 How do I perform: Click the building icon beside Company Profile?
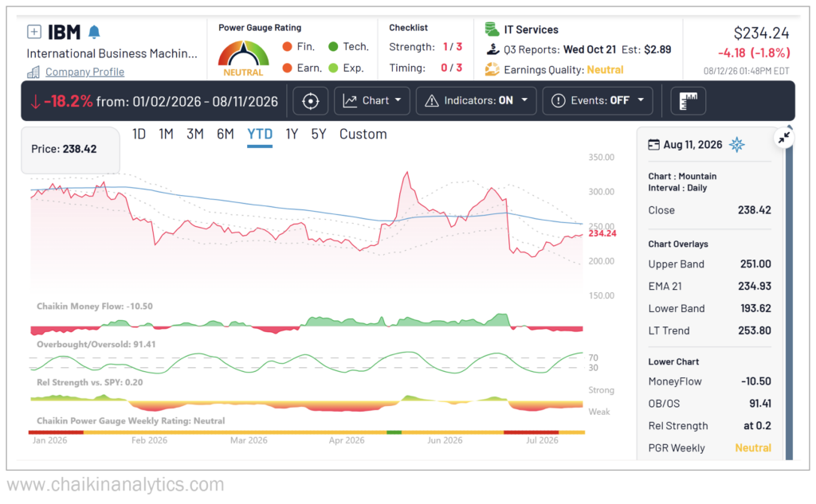(33, 72)
